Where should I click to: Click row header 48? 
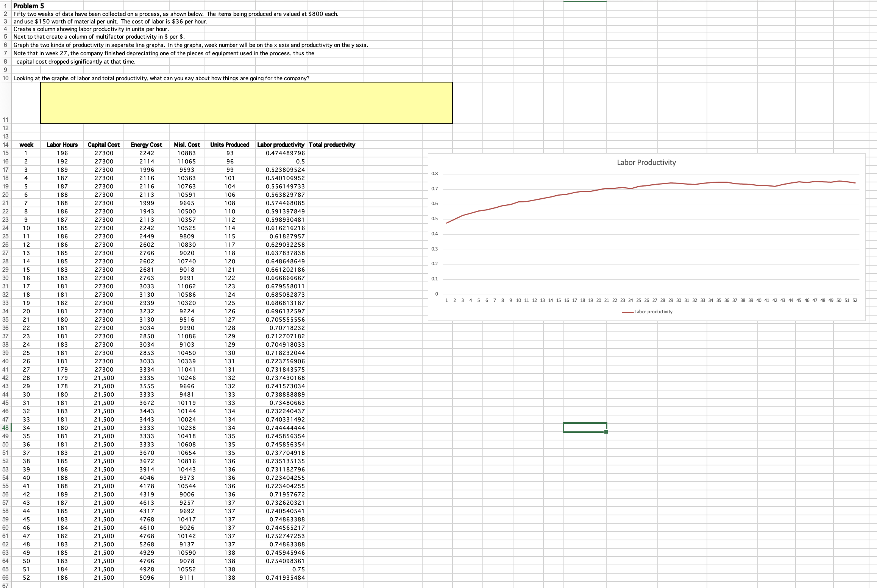tap(5, 428)
